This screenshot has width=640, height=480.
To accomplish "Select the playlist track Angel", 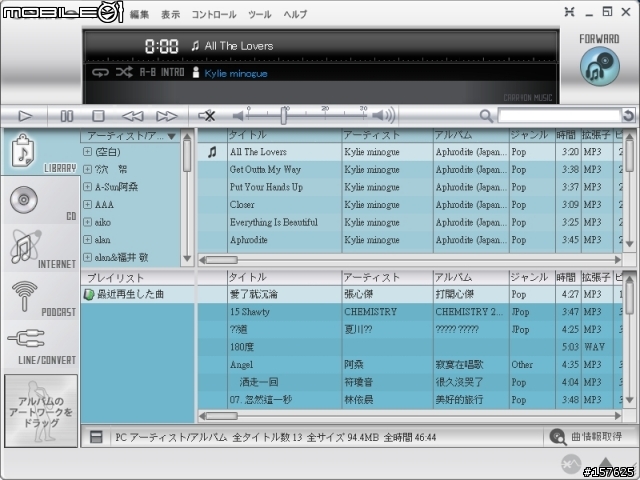I will pyautogui.click(x=410, y=364).
